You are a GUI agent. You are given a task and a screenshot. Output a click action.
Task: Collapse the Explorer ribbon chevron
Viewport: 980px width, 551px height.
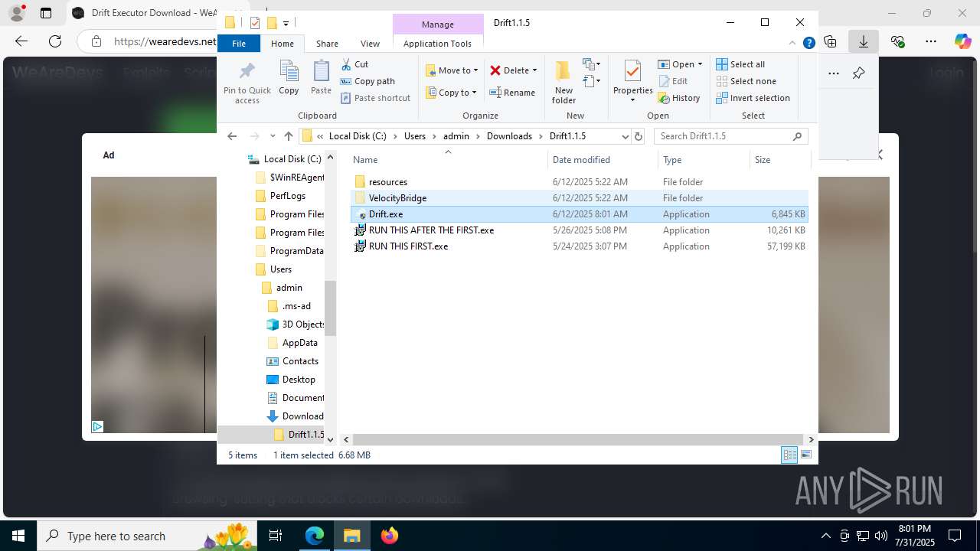coord(793,44)
